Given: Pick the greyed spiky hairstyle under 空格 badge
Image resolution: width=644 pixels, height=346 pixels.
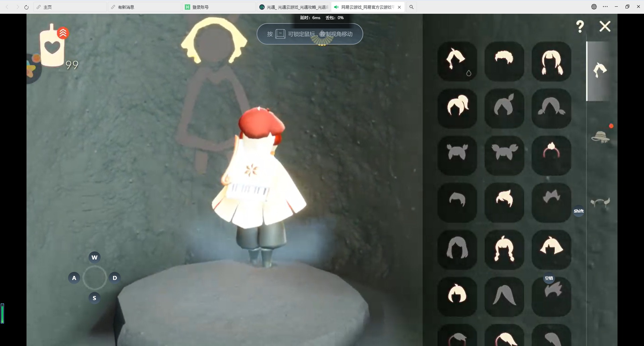Looking at the screenshot, I should [551, 297].
